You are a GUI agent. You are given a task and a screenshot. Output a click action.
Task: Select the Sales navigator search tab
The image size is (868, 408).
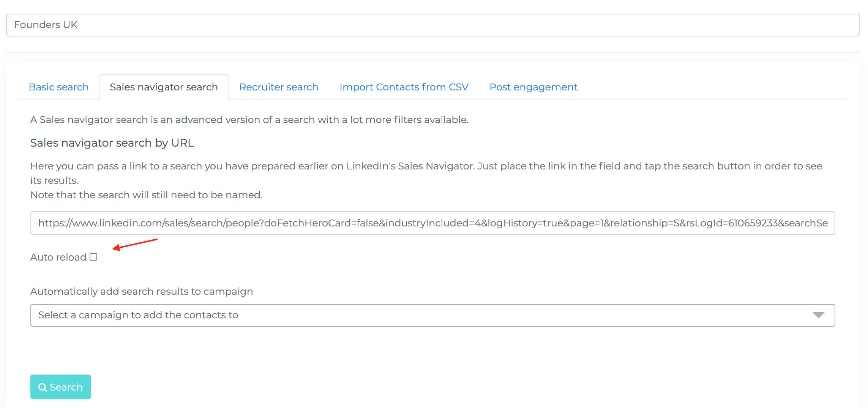point(164,87)
